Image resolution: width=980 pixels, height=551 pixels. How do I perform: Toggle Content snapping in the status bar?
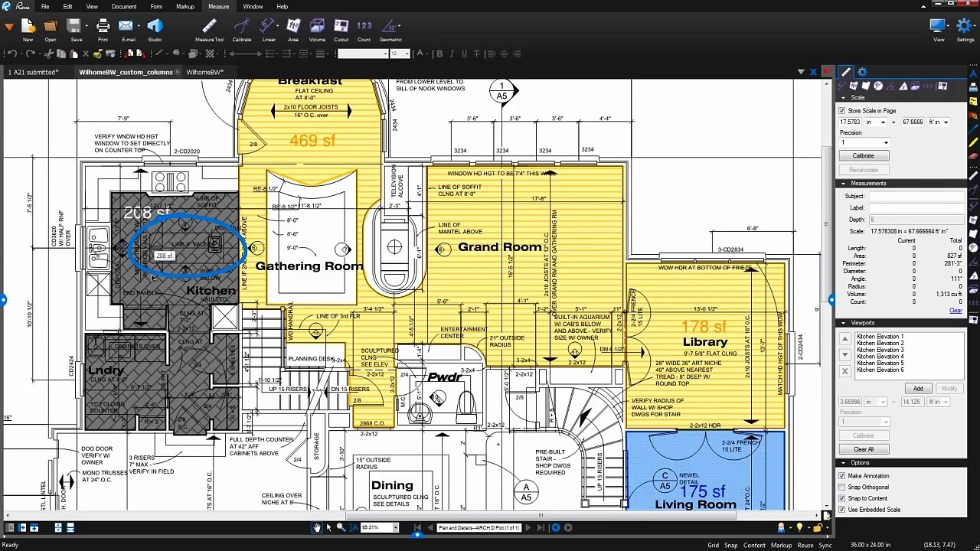point(754,546)
